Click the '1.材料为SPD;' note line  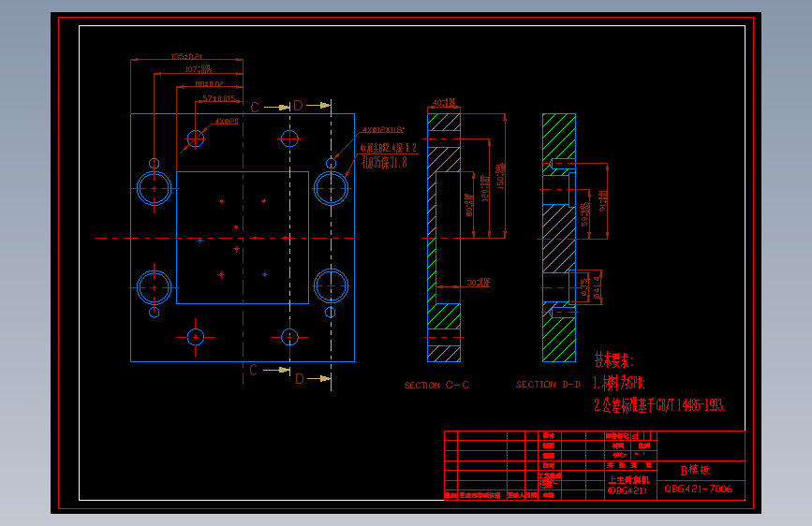tap(619, 383)
